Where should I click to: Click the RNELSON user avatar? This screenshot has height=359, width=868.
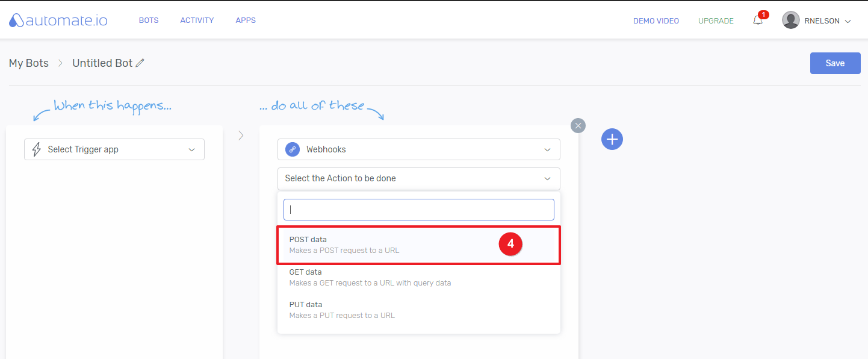point(790,20)
